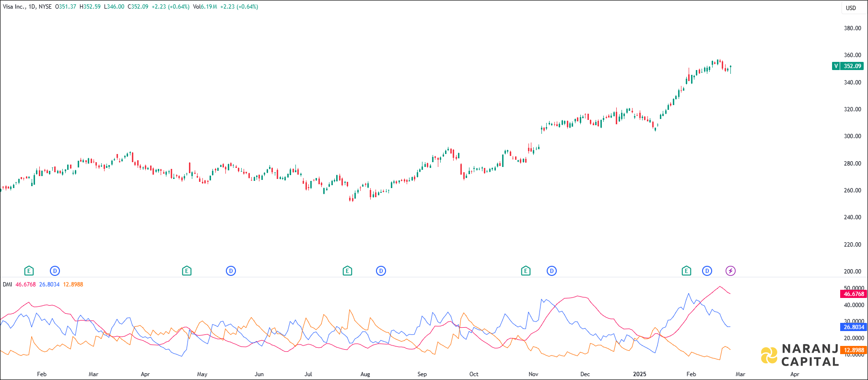Click the Visa Inc. symbol title

tap(14, 7)
